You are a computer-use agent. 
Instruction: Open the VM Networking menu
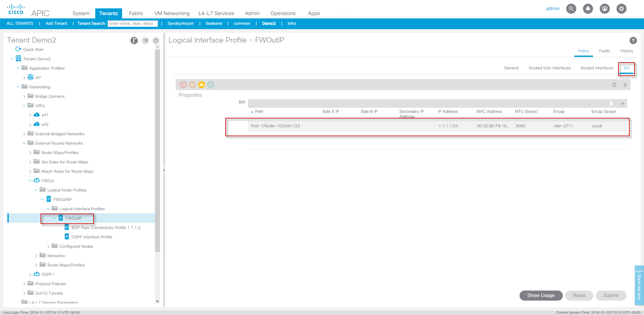click(172, 13)
